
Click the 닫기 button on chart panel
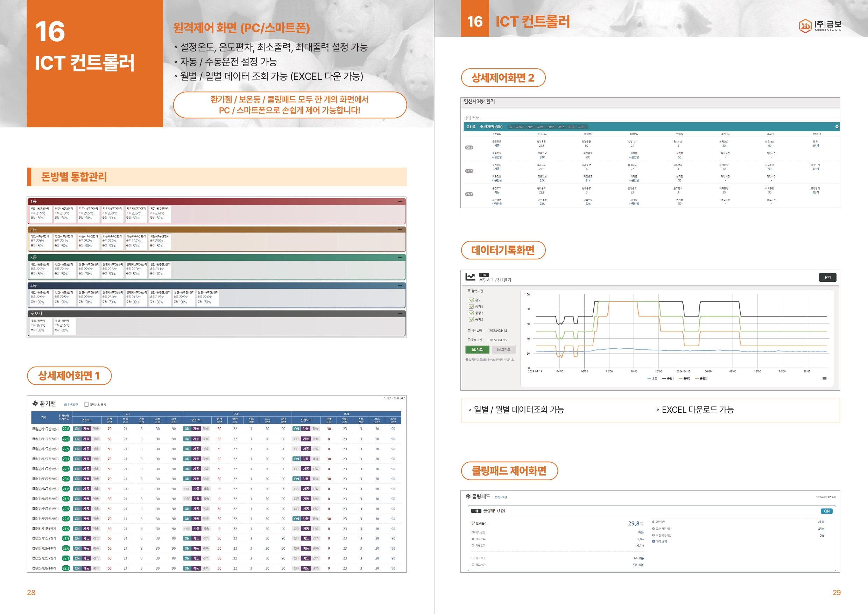click(x=827, y=277)
